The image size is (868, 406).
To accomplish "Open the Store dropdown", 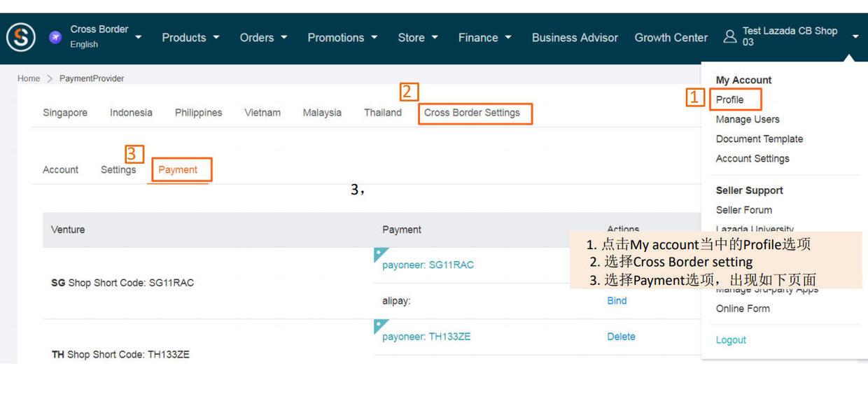I will pyautogui.click(x=418, y=38).
